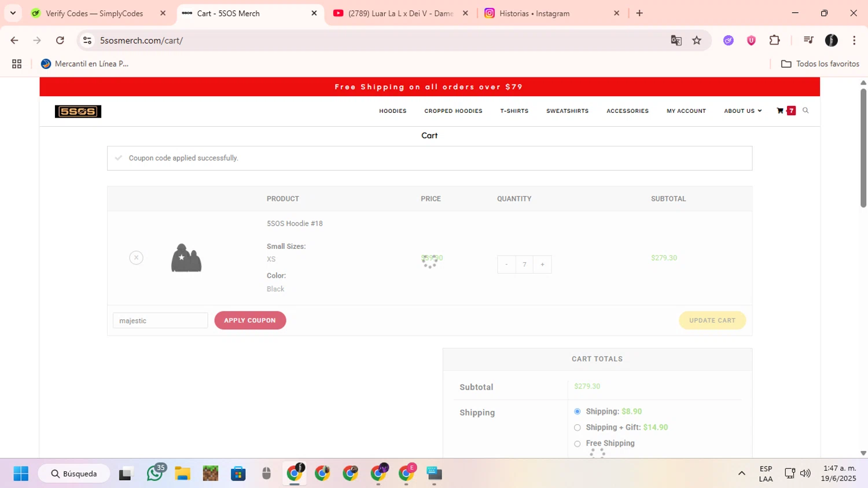Open the Cropped Hoodies menu item
This screenshot has width=868, height=488.
(453, 111)
